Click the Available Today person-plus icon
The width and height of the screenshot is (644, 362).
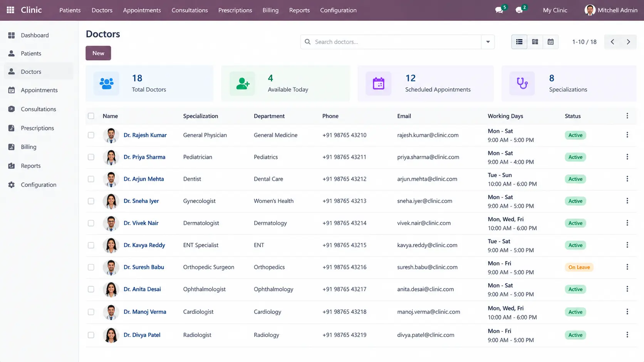[243, 83]
